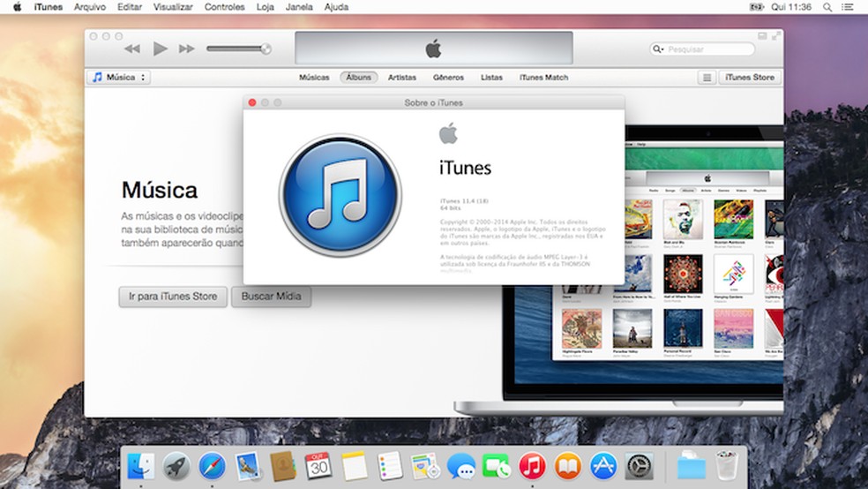The width and height of the screenshot is (868, 489).
Task: Show the Listas tab
Action: [491, 78]
